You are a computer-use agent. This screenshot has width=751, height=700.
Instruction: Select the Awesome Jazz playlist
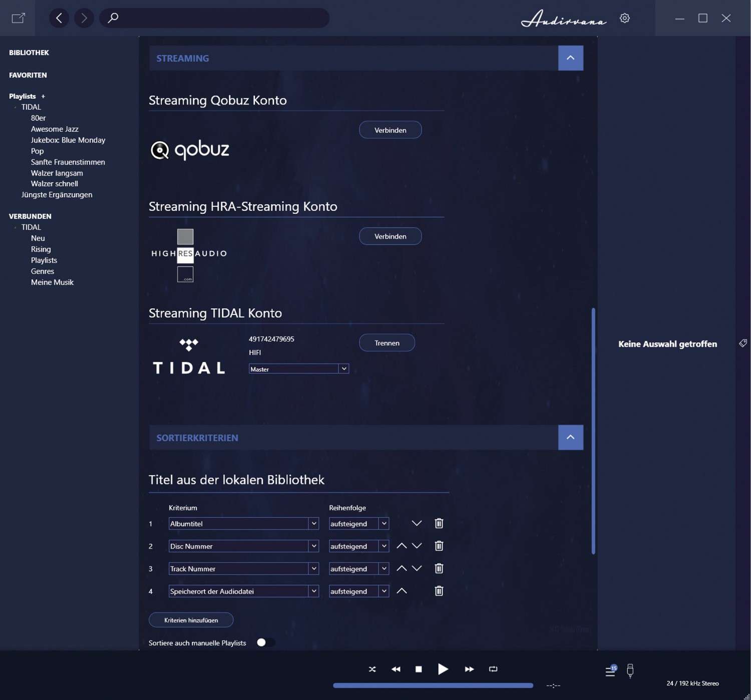click(55, 129)
